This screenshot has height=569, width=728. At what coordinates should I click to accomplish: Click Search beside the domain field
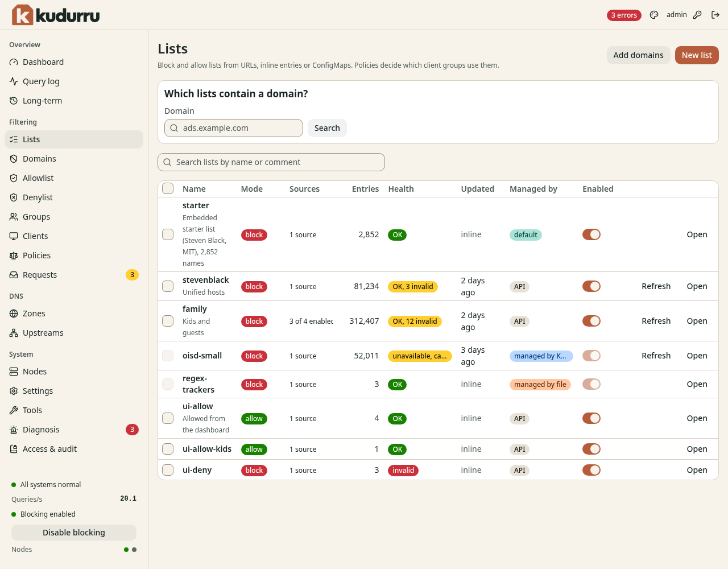click(327, 128)
